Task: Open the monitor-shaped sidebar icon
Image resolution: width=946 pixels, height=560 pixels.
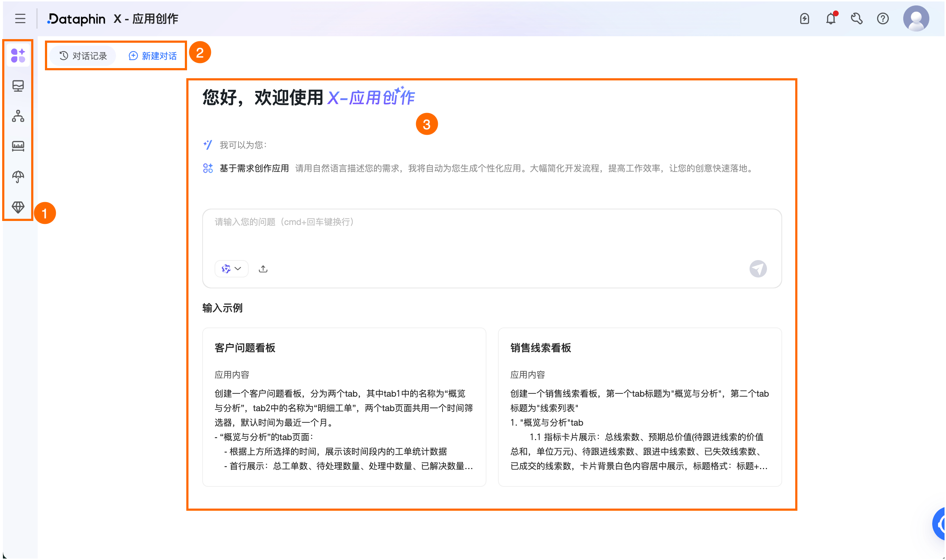Action: click(x=18, y=85)
